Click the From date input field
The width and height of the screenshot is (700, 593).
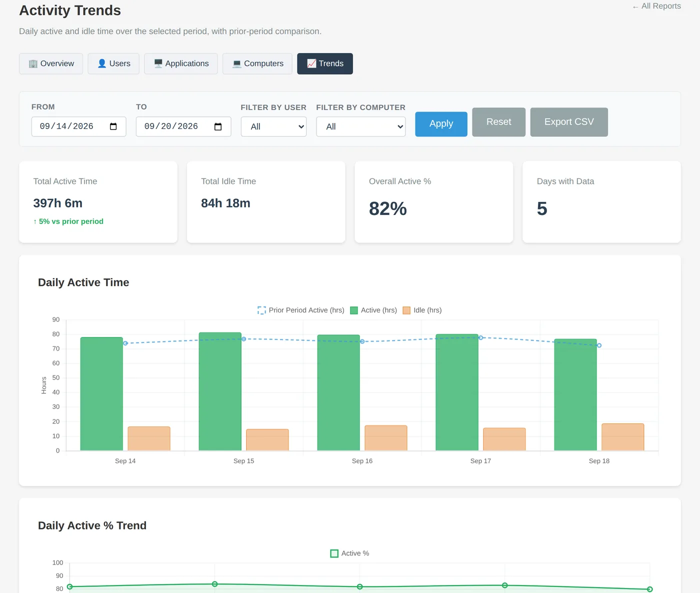(78, 126)
